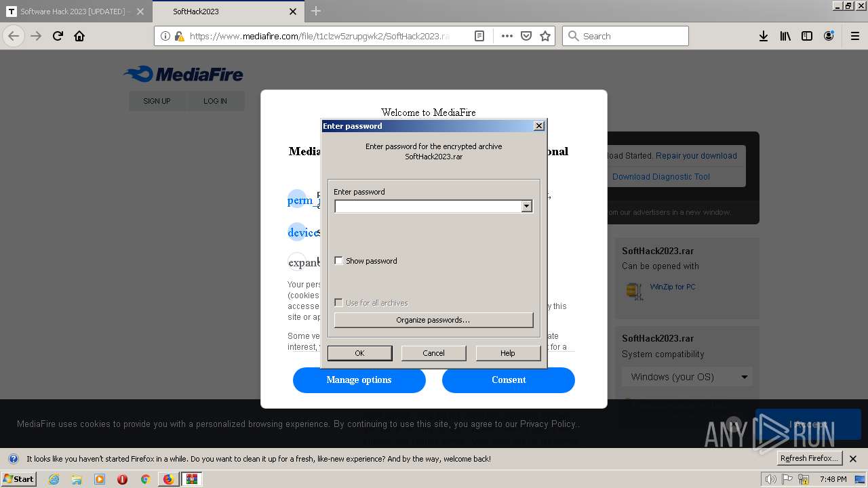The image size is (868, 488).
Task: Close Enter password dialog with X
Action: click(539, 125)
